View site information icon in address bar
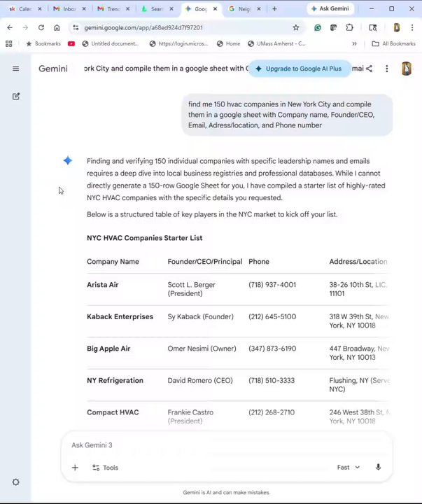This screenshot has height=504, width=422. 76,27
